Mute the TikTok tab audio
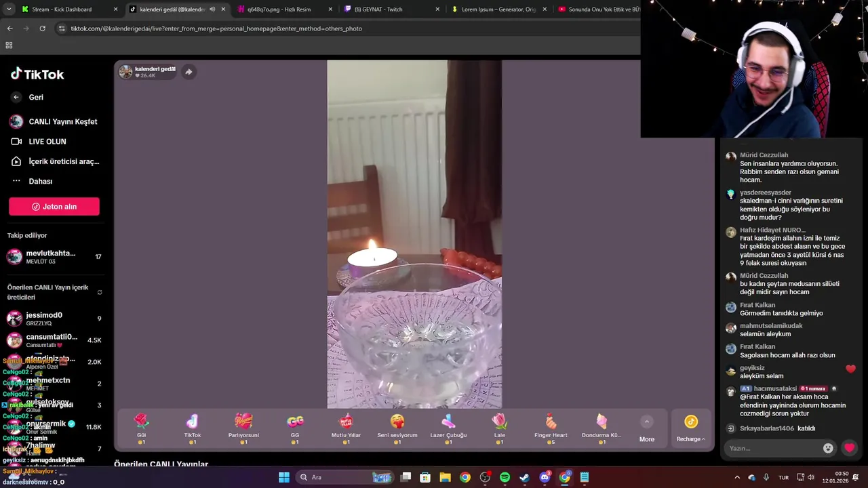Viewport: 868px width, 488px height. pos(212,9)
